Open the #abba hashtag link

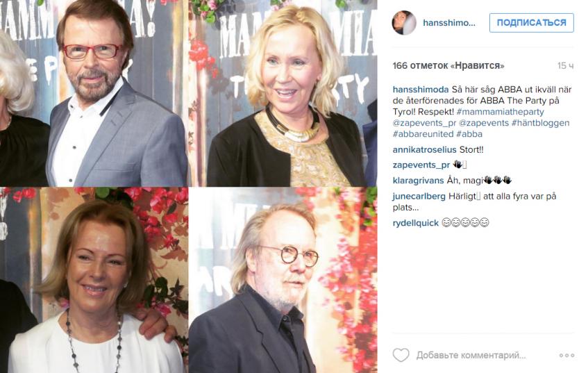click(x=469, y=134)
